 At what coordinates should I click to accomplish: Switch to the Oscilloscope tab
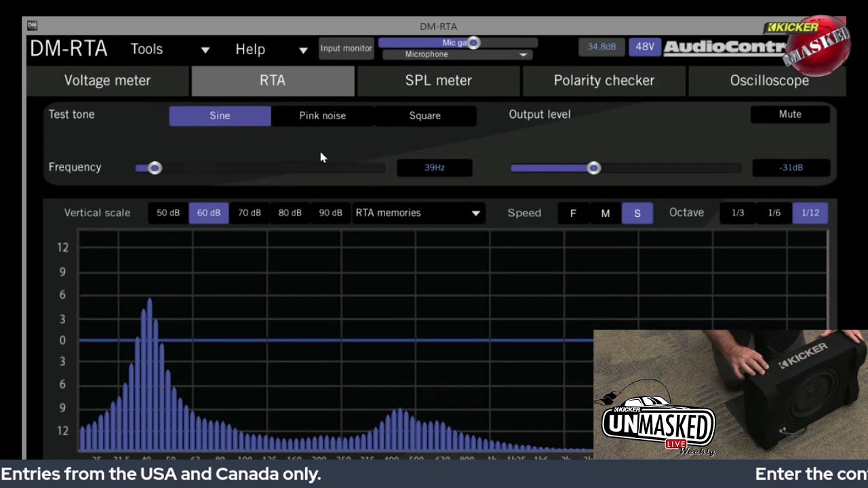(769, 81)
